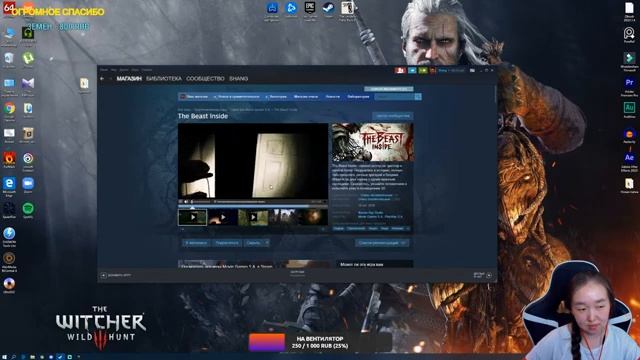The height and width of the screenshot is (360, 640).
Task: Click the Steam page vertical scrollbar
Action: [x=495, y=95]
